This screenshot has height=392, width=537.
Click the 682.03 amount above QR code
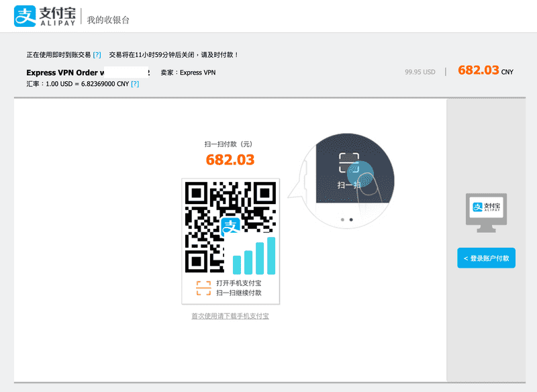tap(230, 160)
